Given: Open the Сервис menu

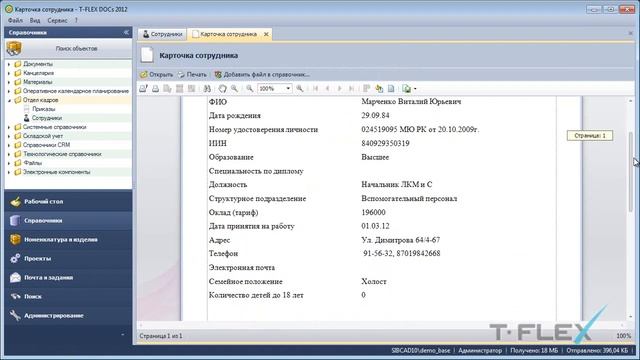Looking at the screenshot, I should tap(57, 20).
